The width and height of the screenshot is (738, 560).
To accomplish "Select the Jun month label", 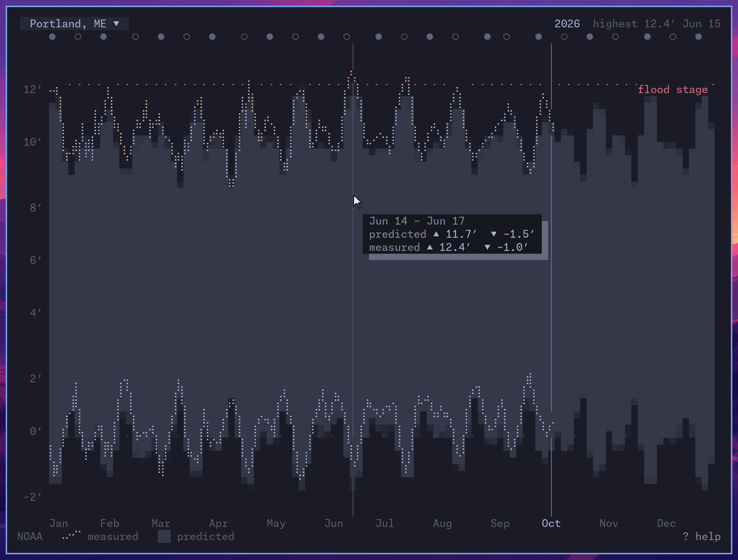I will point(333,523).
